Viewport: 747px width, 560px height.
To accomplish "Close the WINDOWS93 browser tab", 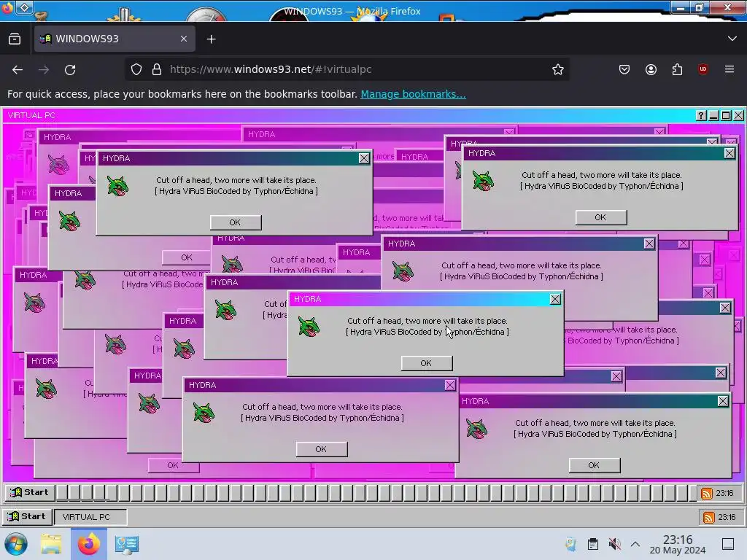I will [x=184, y=39].
